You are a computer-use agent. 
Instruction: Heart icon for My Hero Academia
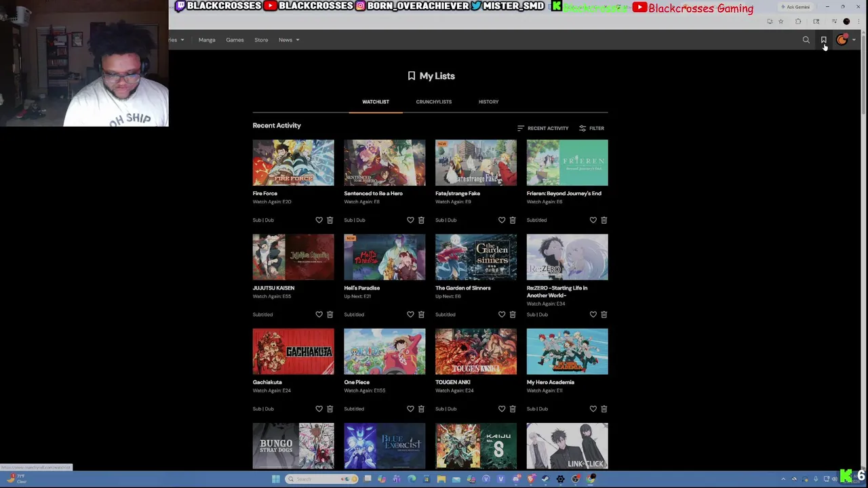593,409
